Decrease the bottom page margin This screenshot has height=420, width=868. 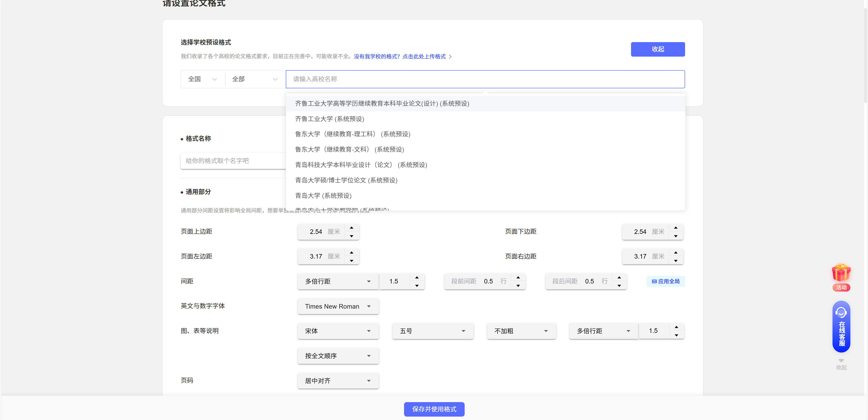pyautogui.click(x=676, y=236)
